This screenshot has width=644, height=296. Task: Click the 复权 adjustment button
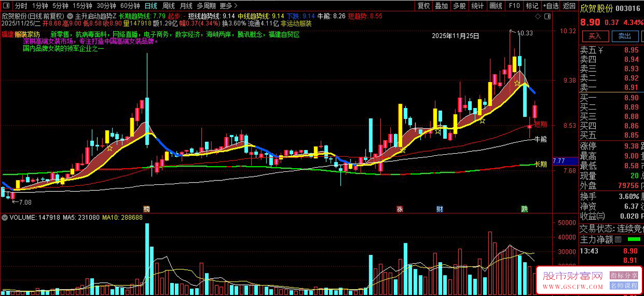pyautogui.click(x=423, y=6)
